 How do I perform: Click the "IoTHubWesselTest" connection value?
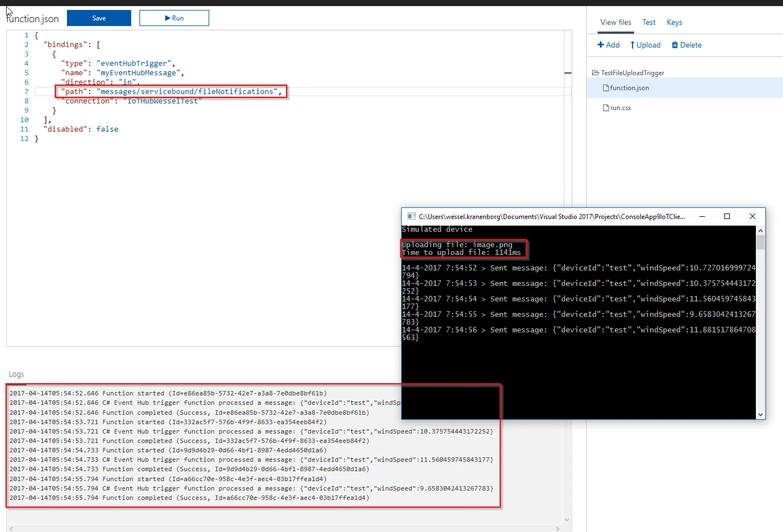(x=163, y=101)
